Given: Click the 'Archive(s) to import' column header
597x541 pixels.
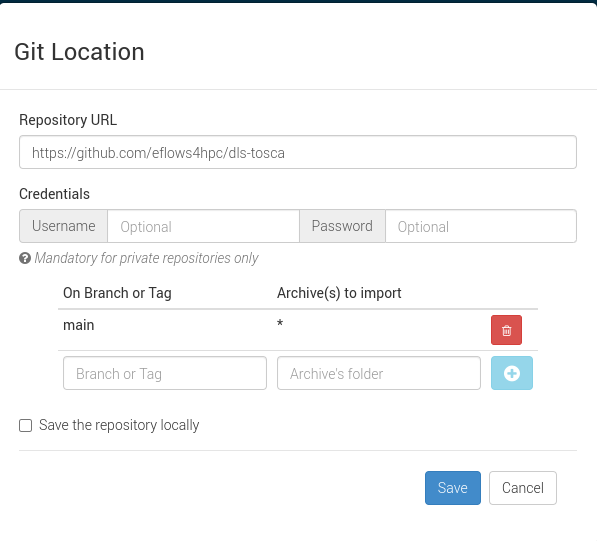Looking at the screenshot, I should point(339,293).
